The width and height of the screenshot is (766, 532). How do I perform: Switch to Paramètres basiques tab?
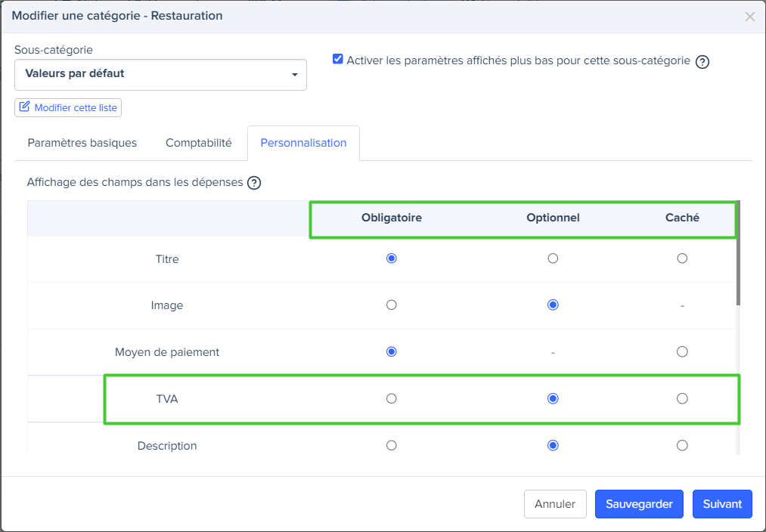[82, 143]
